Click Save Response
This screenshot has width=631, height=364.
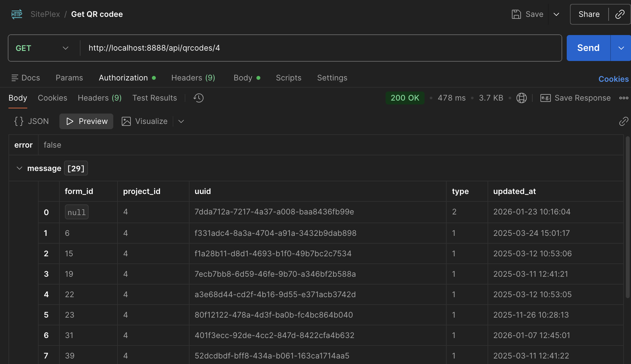coord(582,98)
